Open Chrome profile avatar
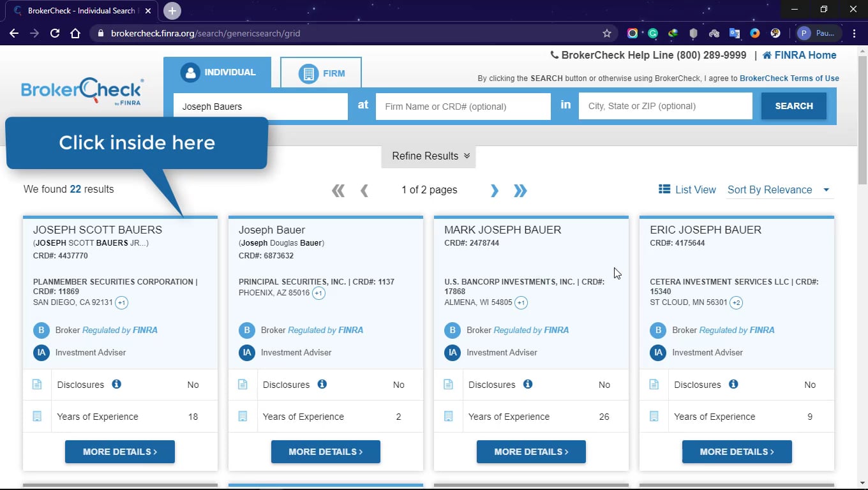The height and width of the screenshot is (490, 868). coord(804,33)
